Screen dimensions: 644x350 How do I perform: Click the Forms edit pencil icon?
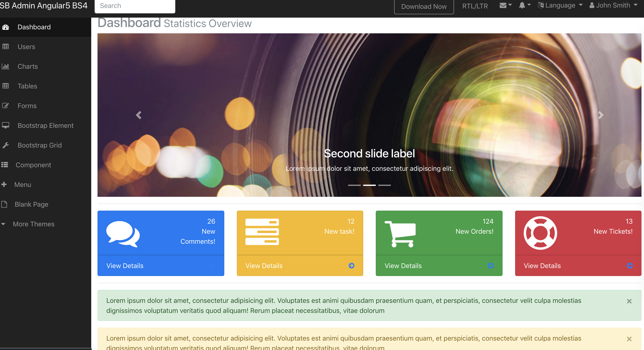click(5, 106)
